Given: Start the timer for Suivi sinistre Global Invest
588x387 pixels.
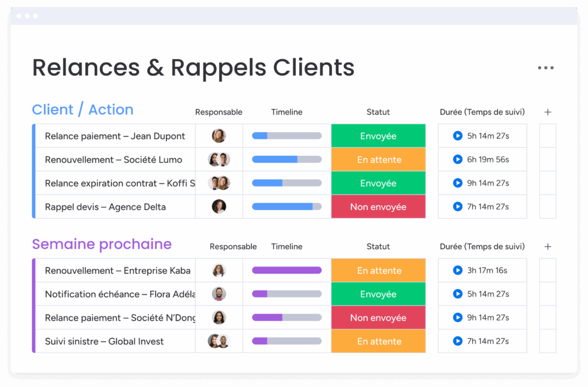Looking at the screenshot, I should coord(458,341).
